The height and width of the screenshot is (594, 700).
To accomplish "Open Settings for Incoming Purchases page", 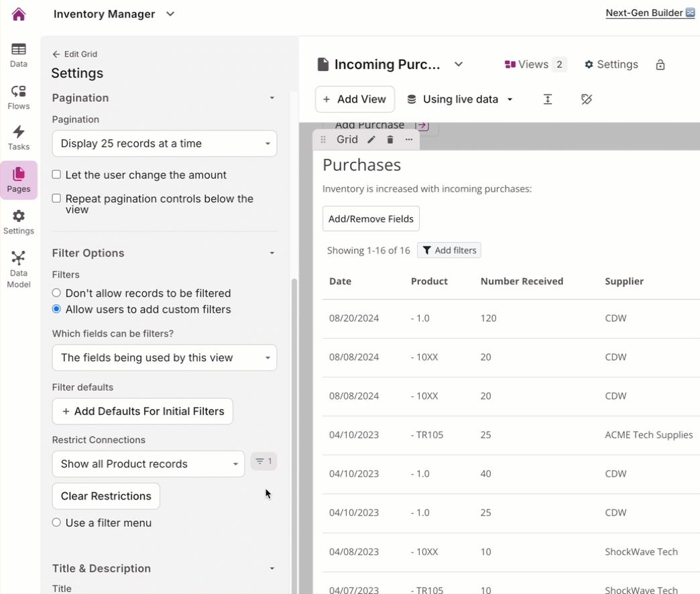I will pyautogui.click(x=611, y=64).
